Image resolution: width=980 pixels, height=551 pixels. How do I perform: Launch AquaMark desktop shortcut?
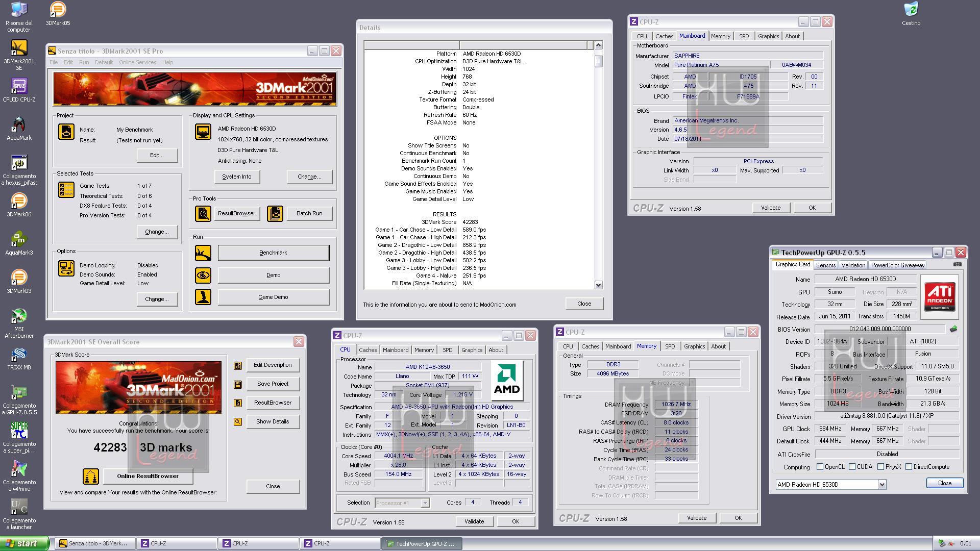tap(19, 129)
